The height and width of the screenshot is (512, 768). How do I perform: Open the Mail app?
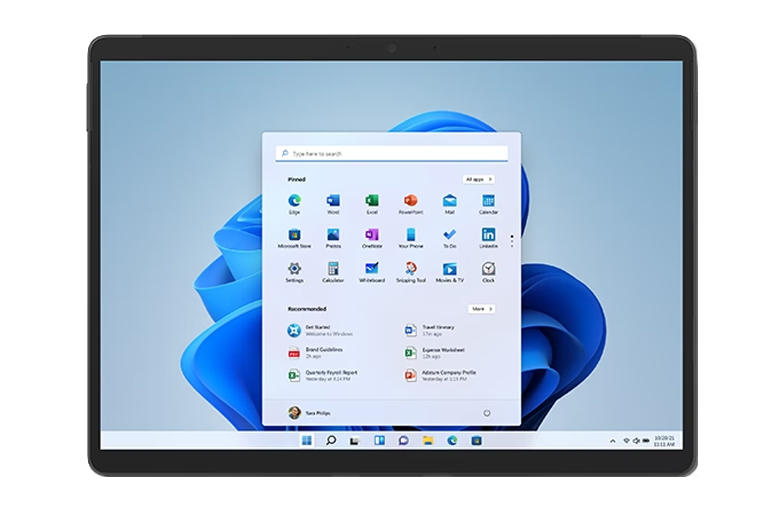(x=449, y=204)
